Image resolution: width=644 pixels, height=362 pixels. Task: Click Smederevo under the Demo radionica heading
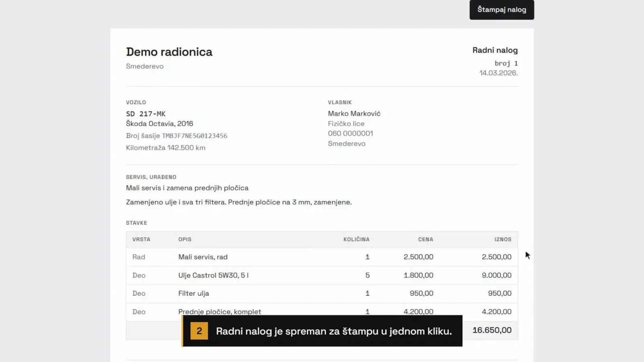[145, 66]
